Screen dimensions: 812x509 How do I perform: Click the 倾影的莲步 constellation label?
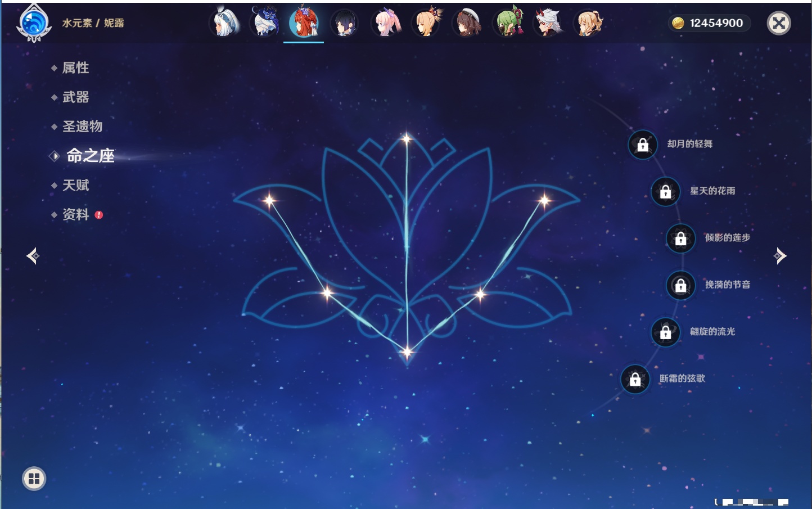coord(728,237)
